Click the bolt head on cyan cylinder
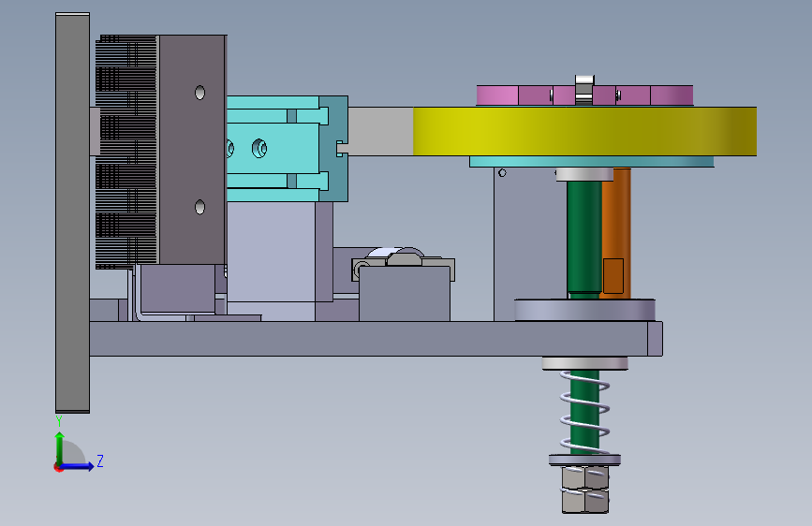This screenshot has height=526, width=812. tap(259, 149)
